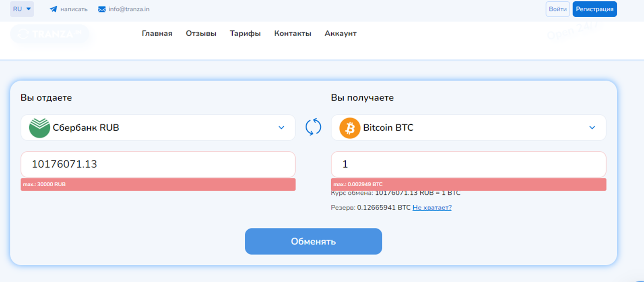This screenshot has height=282, width=644.
Task: Click the email envelope icon
Action: (102, 9)
